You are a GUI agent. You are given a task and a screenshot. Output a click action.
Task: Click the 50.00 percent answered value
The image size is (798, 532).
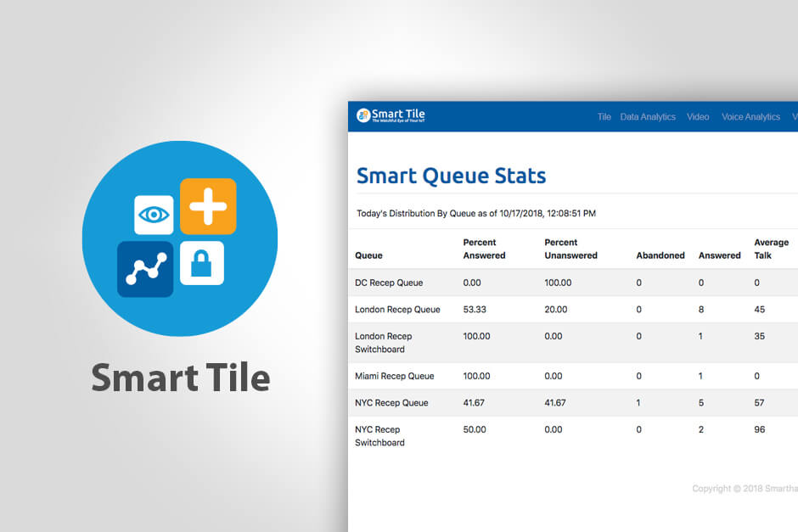click(475, 430)
